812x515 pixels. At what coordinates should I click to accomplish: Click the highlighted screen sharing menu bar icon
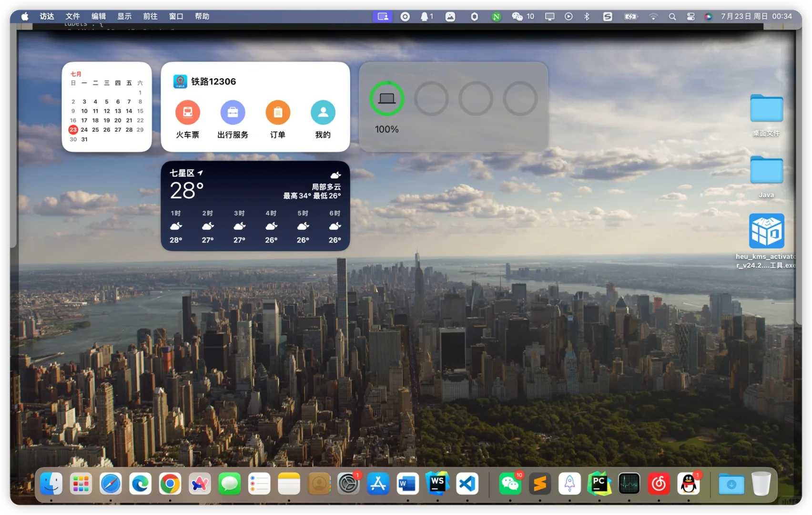pyautogui.click(x=383, y=16)
